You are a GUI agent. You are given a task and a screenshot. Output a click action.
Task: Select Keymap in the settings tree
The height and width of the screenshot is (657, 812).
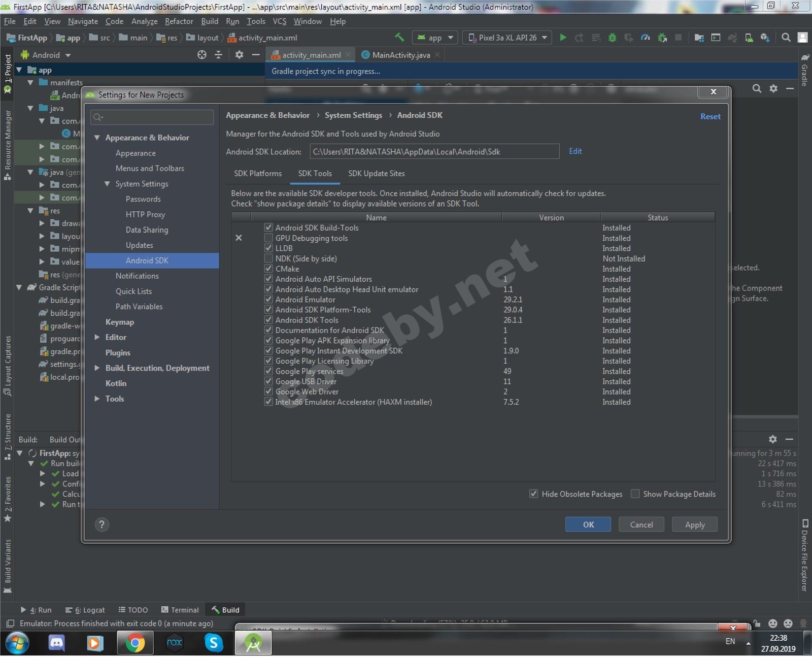pos(120,322)
